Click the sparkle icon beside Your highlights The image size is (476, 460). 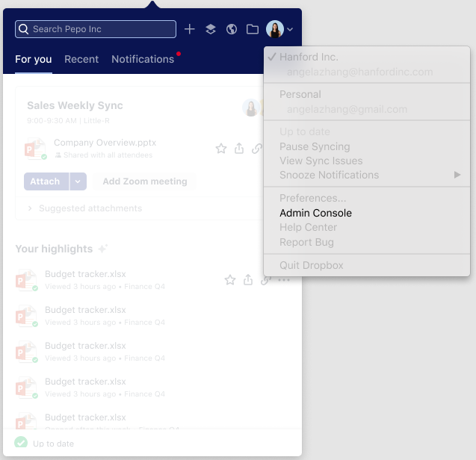pos(102,249)
